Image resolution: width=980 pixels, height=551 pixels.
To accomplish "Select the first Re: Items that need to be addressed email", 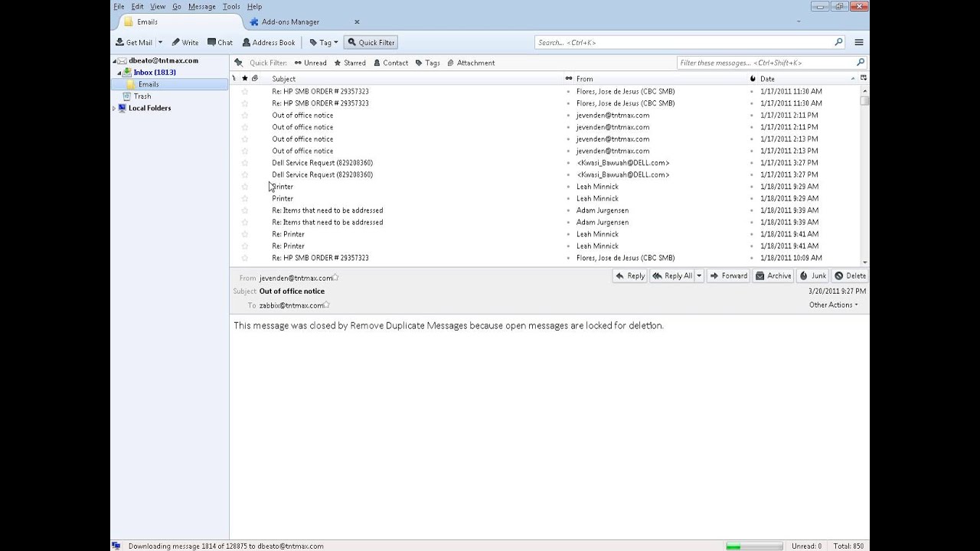I will pyautogui.click(x=328, y=210).
